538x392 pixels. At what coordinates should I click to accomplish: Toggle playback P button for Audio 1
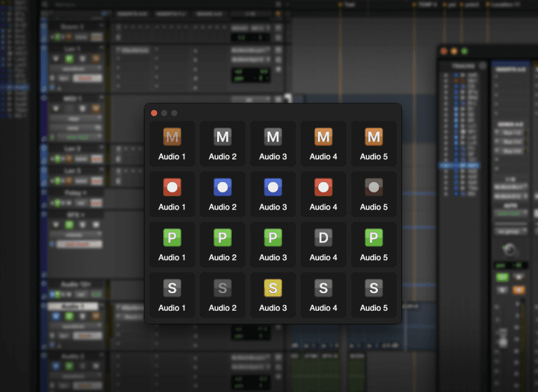(172, 237)
